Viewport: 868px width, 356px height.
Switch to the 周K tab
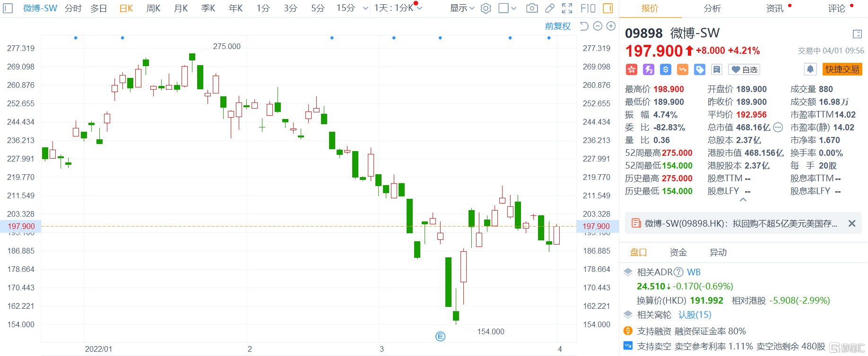[x=153, y=8]
